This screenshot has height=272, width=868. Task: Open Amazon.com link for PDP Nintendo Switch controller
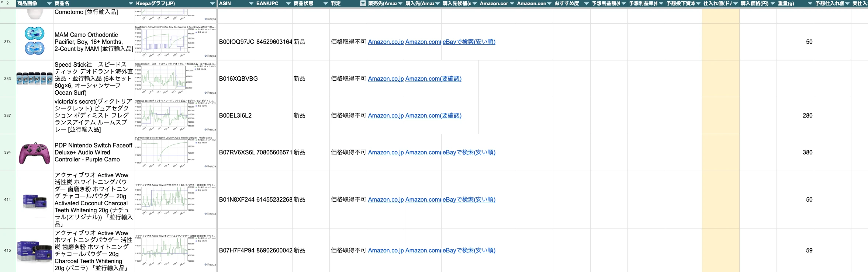coord(423,153)
